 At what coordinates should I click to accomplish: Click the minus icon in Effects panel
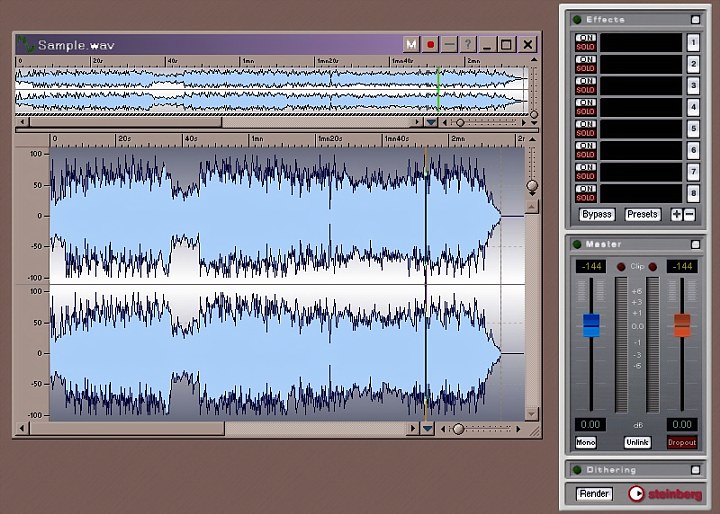[688, 215]
